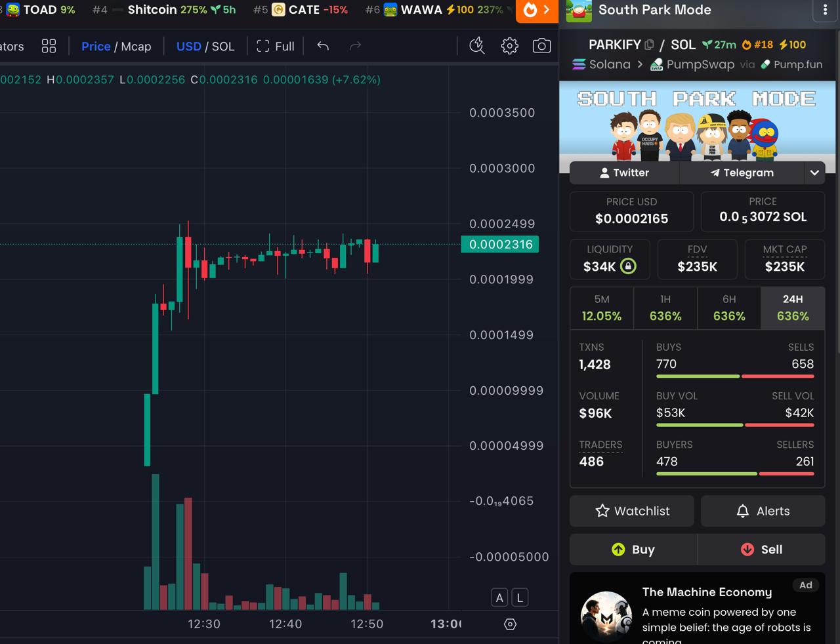The height and width of the screenshot is (644, 840).
Task: Select the 1H timeframe tab
Action: [x=665, y=308]
